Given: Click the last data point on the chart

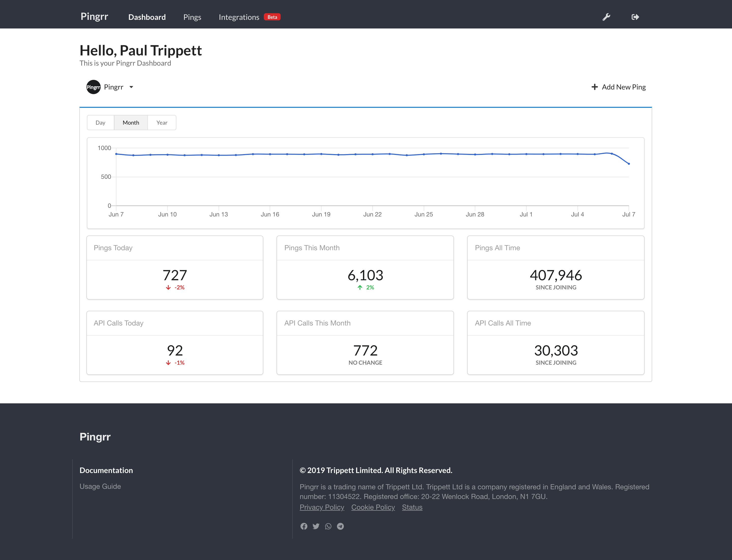Looking at the screenshot, I should [x=629, y=164].
